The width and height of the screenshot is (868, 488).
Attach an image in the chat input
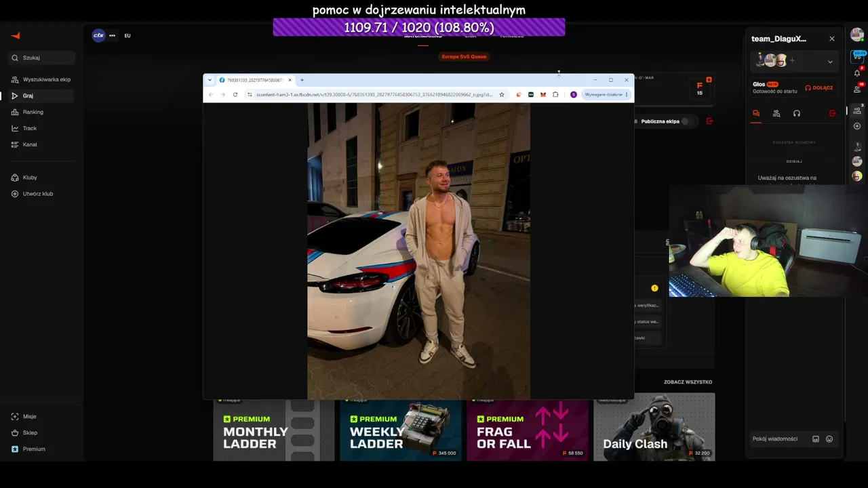click(x=816, y=439)
